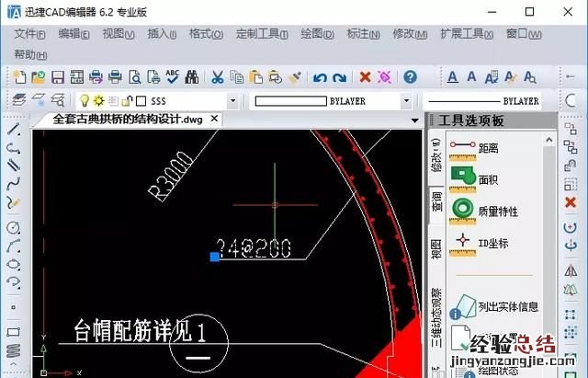Undo the last action
Screen dimensions: 588x378
[320, 77]
